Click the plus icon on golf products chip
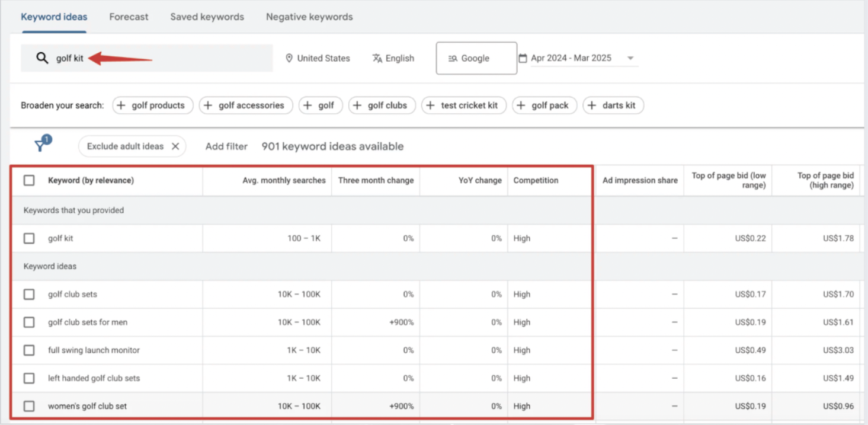The height and width of the screenshot is (425, 868). click(121, 106)
